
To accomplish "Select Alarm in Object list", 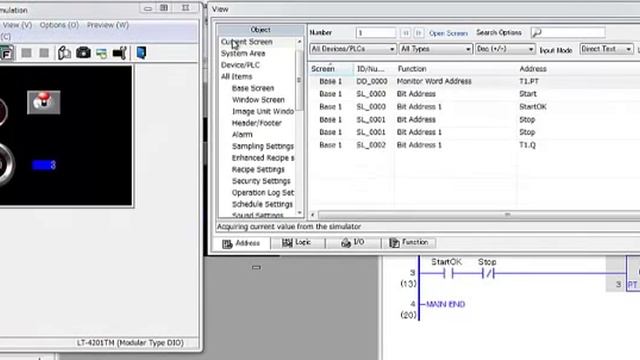I will point(242,134).
